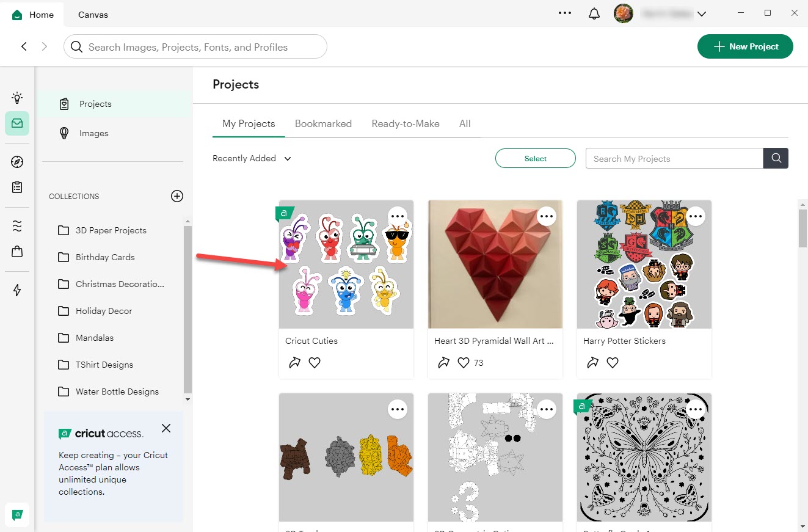Switch to the Ready-to-Make tab
The width and height of the screenshot is (808, 532).
pyautogui.click(x=406, y=123)
